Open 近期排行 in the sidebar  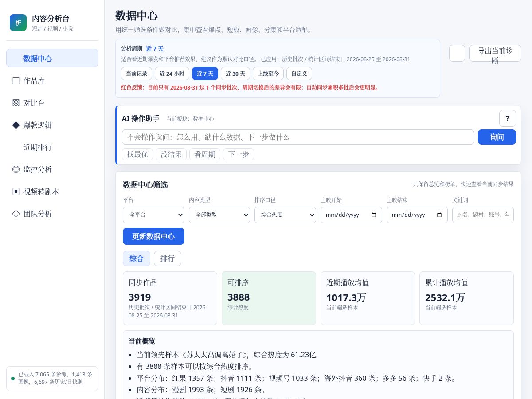coord(52,147)
